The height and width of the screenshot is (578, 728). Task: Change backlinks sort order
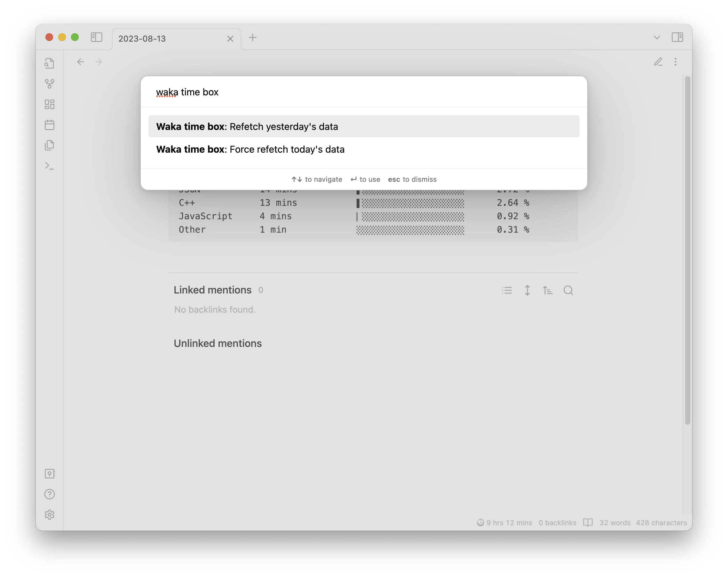pyautogui.click(x=547, y=291)
